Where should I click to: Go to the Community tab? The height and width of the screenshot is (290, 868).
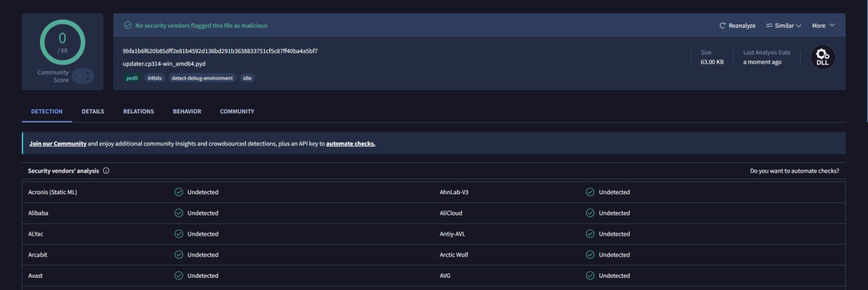pyautogui.click(x=237, y=111)
